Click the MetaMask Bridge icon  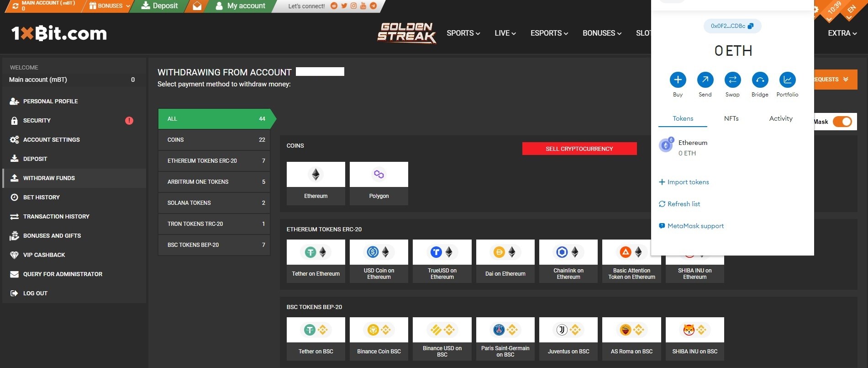click(x=760, y=80)
